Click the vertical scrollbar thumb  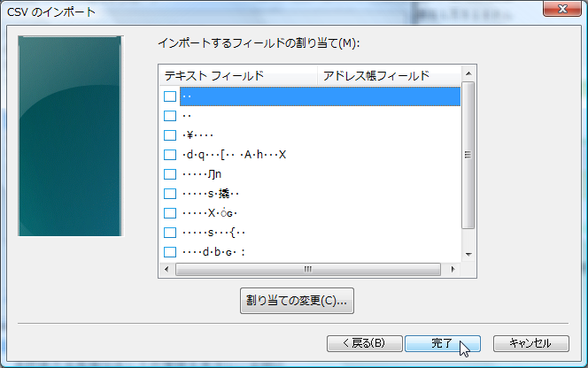tap(468, 154)
